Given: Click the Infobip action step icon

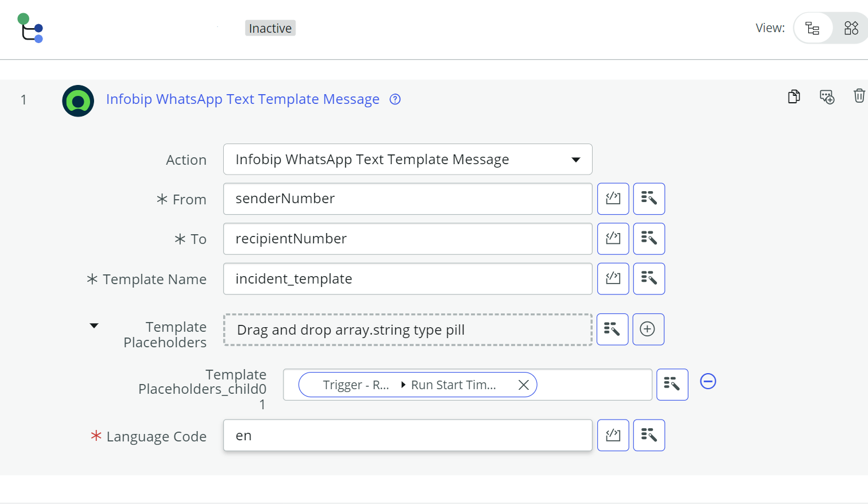Looking at the screenshot, I should (78, 101).
